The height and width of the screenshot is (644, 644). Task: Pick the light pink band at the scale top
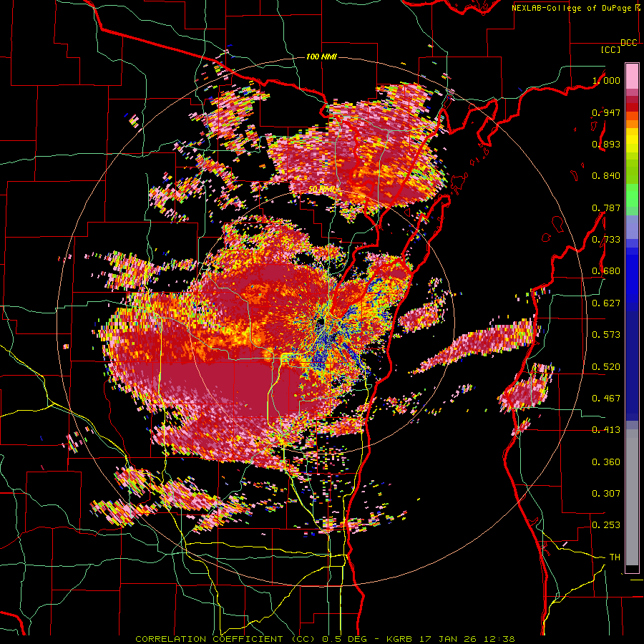point(632,76)
